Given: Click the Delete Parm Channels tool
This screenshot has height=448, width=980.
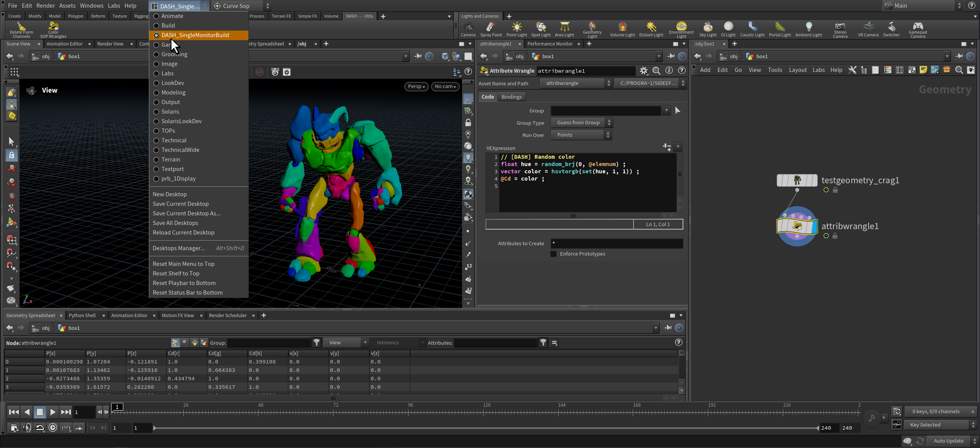Looking at the screenshot, I should tap(21, 30).
